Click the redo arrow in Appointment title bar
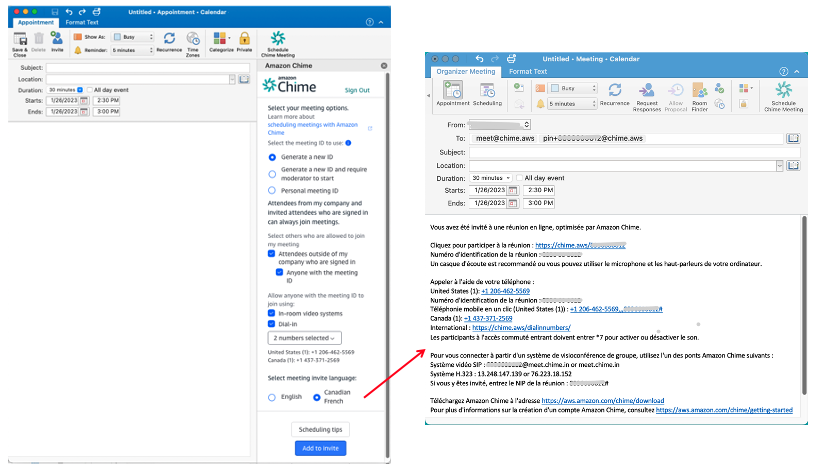 click(82, 11)
